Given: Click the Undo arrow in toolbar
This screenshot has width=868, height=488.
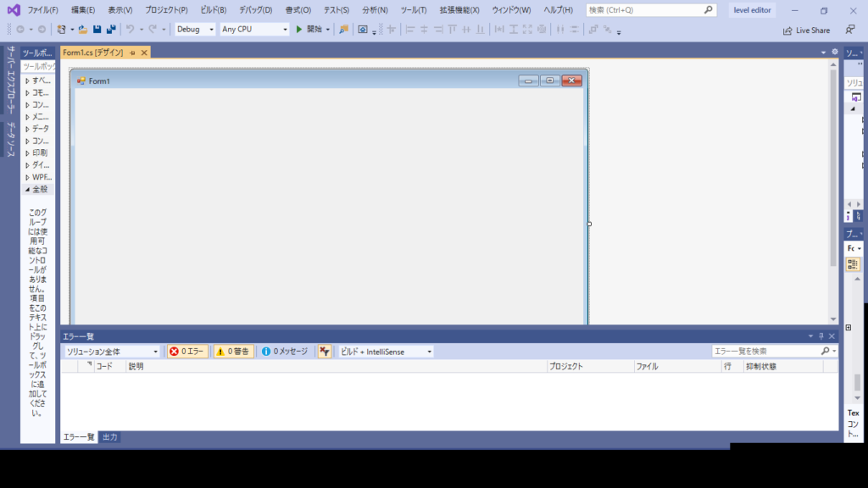Looking at the screenshot, I should click(x=130, y=29).
